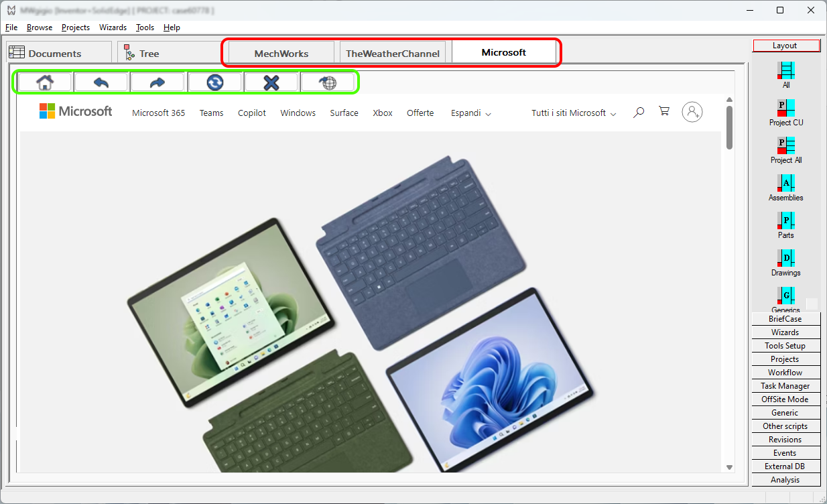Expand the Tutti i siti Microsoft dropdown
This screenshot has width=827, height=504.
click(574, 113)
